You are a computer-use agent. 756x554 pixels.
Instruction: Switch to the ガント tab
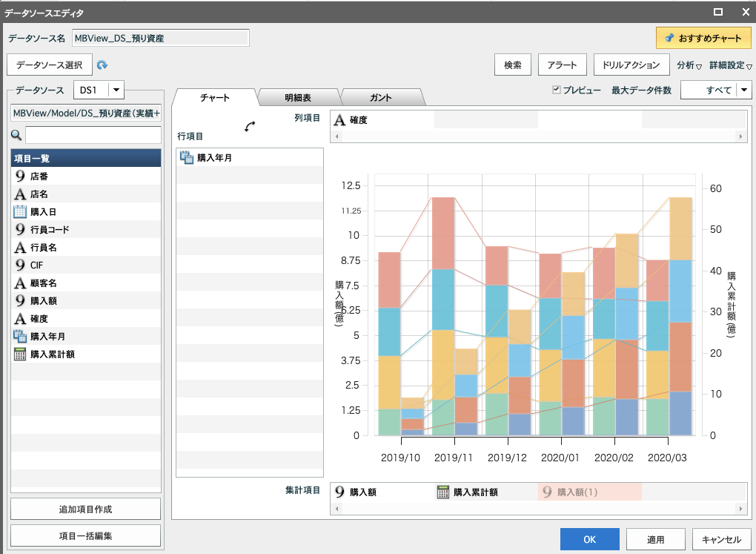click(x=380, y=97)
